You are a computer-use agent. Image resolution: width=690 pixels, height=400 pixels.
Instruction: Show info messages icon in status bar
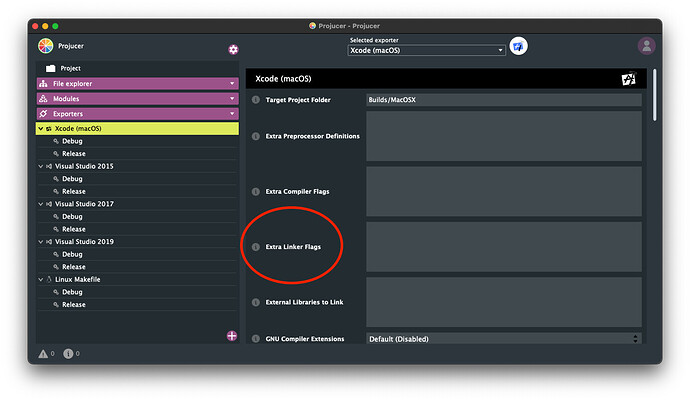tap(68, 353)
